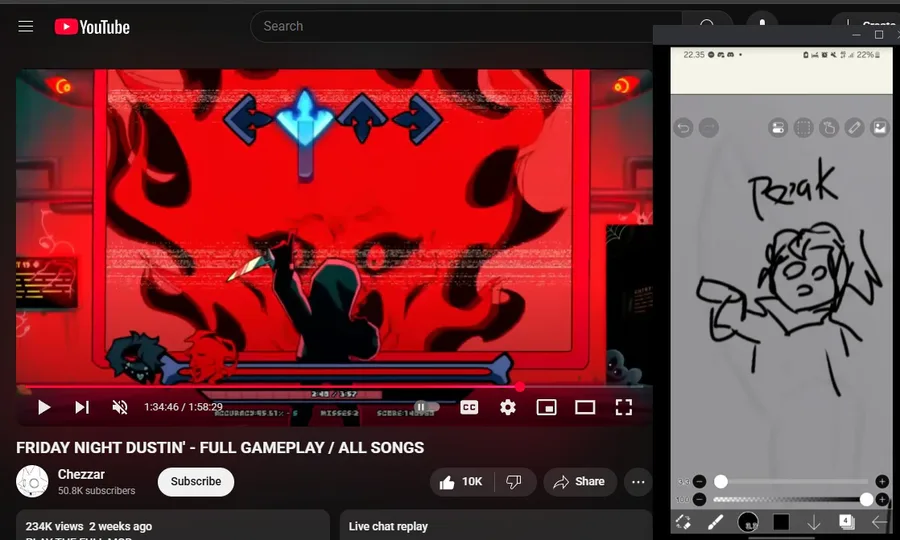The height and width of the screenshot is (540, 900).
Task: Open the Live chat replay panel
Action: [496, 525]
